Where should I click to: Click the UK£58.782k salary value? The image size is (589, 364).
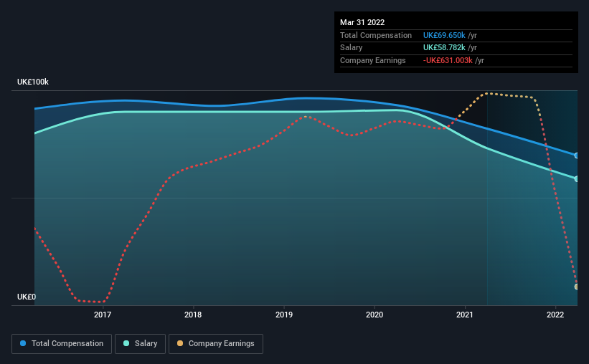click(x=444, y=48)
